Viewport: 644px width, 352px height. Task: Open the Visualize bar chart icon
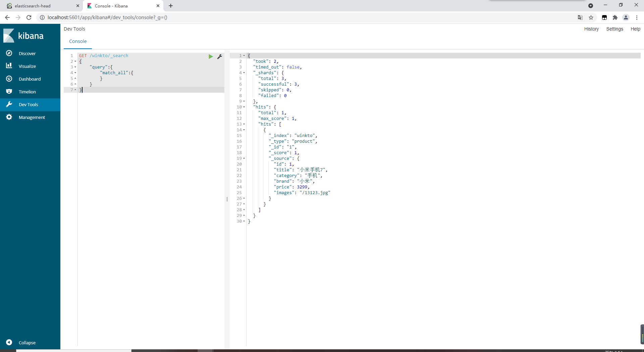tap(9, 66)
